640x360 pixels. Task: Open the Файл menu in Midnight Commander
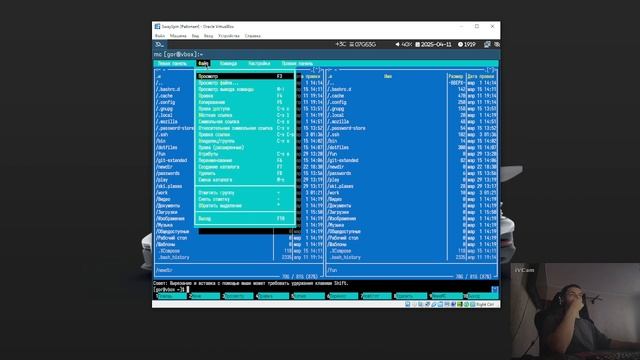pos(203,64)
